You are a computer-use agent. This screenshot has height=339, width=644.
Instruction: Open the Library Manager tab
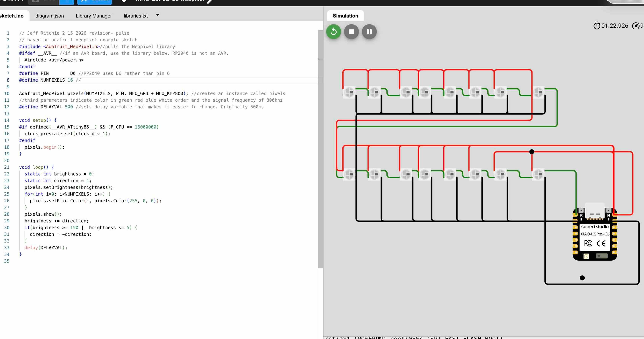click(x=93, y=15)
